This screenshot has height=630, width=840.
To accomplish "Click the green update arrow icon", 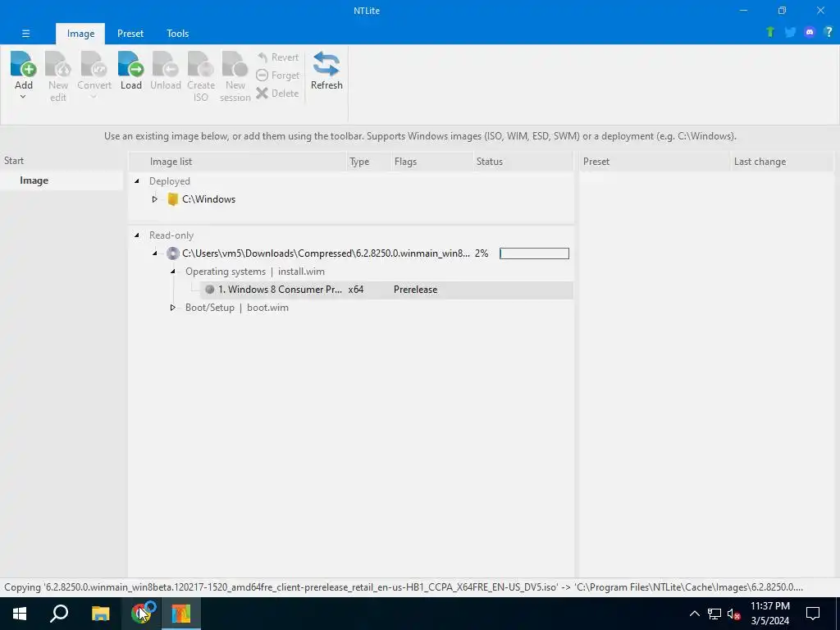I will pyautogui.click(x=769, y=32).
